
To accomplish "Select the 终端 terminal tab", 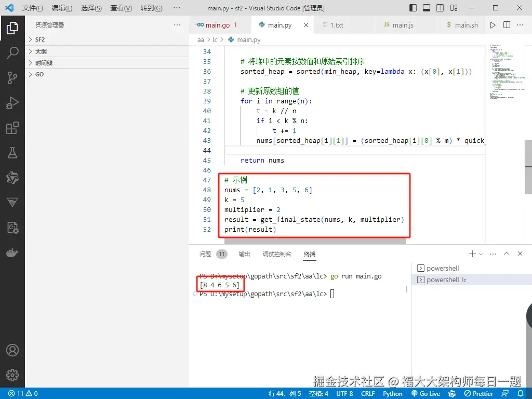I will (310, 254).
